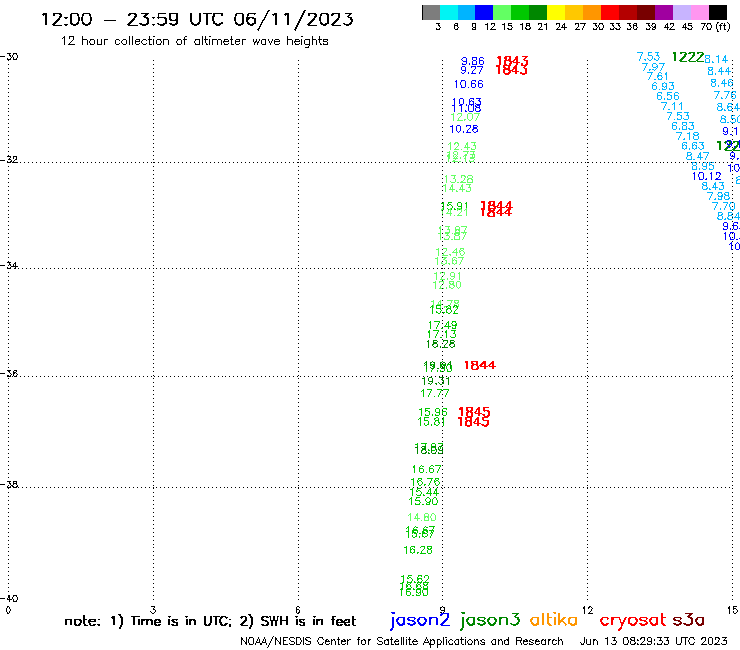Click the blue wave height value 9.86

tap(473, 61)
